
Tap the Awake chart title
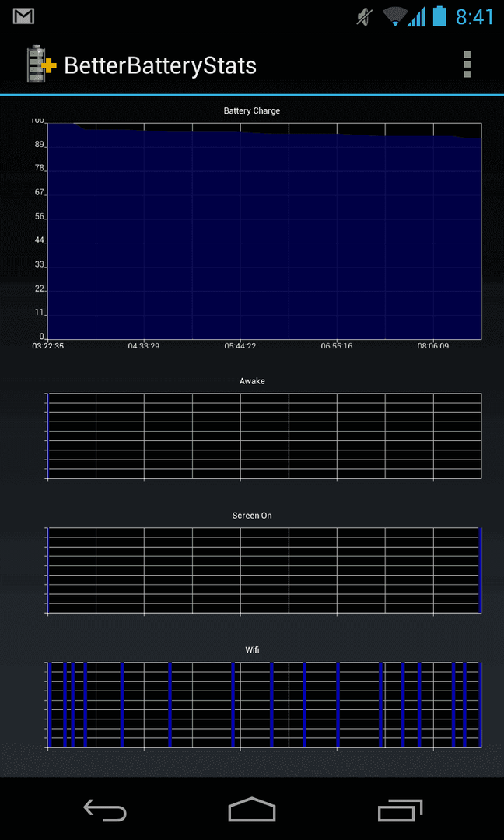pos(252,381)
